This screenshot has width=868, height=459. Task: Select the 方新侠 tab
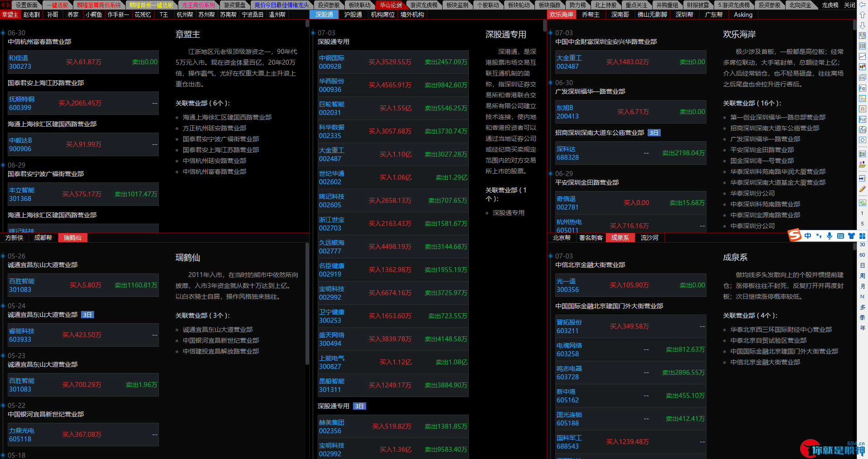pos(14,238)
